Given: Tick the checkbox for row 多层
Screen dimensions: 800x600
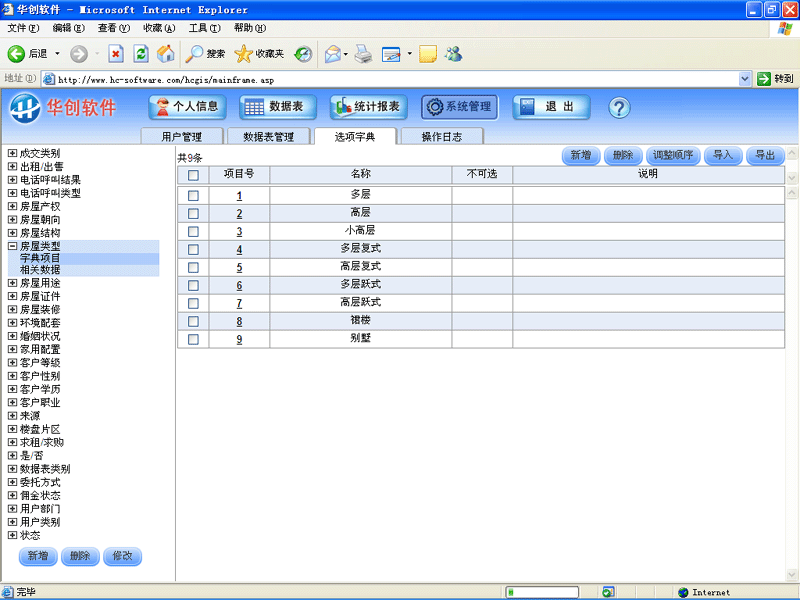Looking at the screenshot, I should [x=193, y=195].
